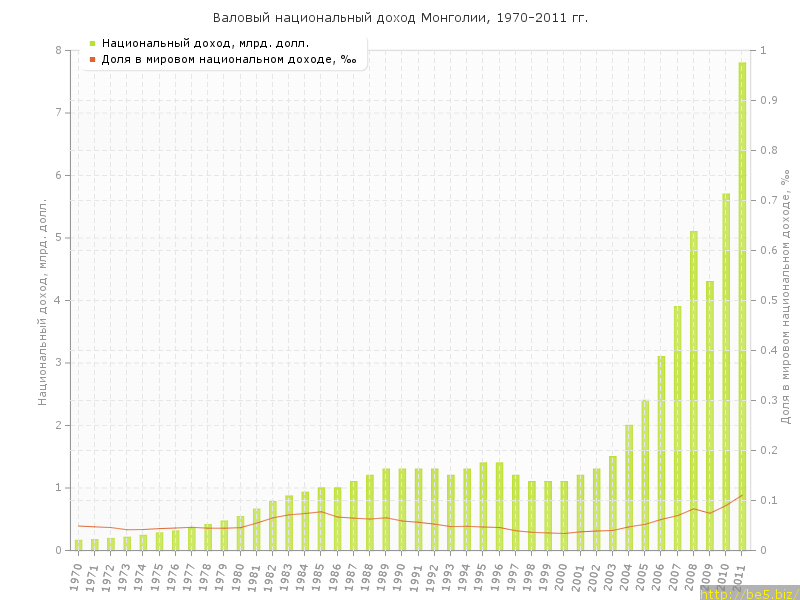Select the 2011 bar, the tallest one
The width and height of the screenshot is (800, 600).
pyautogui.click(x=742, y=306)
